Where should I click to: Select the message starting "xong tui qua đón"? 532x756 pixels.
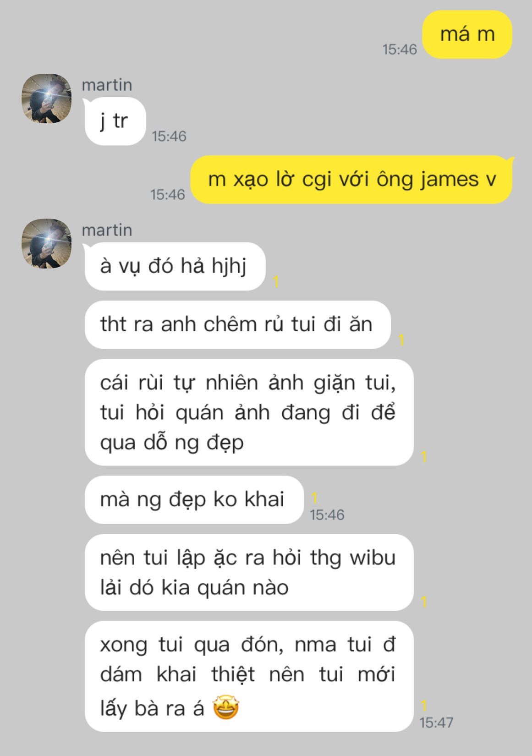(x=249, y=676)
